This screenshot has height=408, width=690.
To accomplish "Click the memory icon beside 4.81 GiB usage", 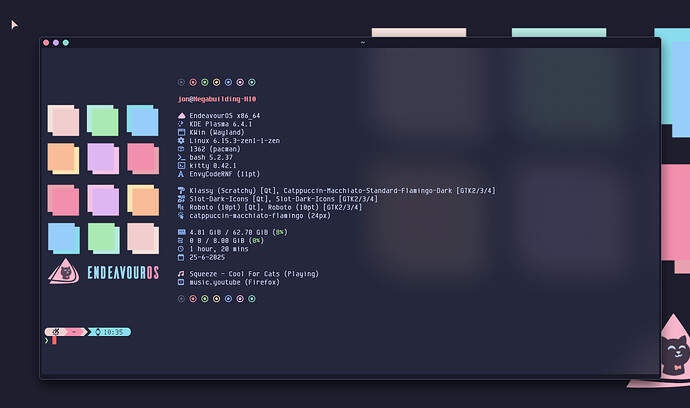I will point(181,232).
